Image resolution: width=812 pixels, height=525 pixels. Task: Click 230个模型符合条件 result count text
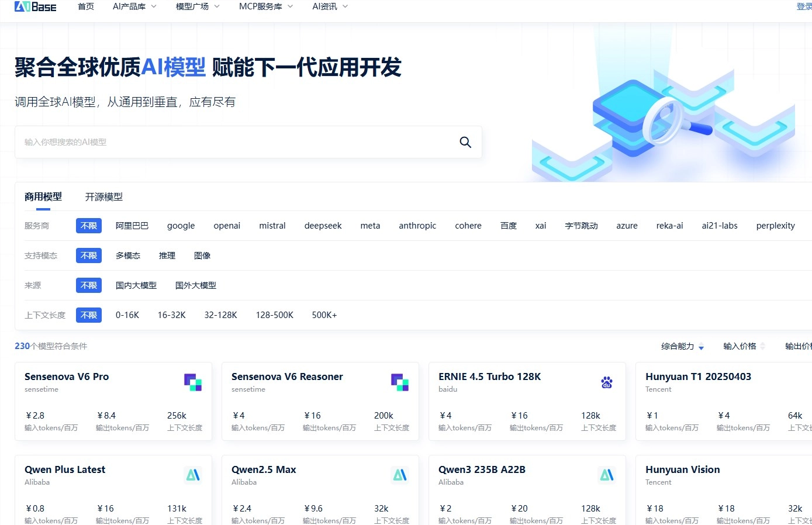point(51,346)
